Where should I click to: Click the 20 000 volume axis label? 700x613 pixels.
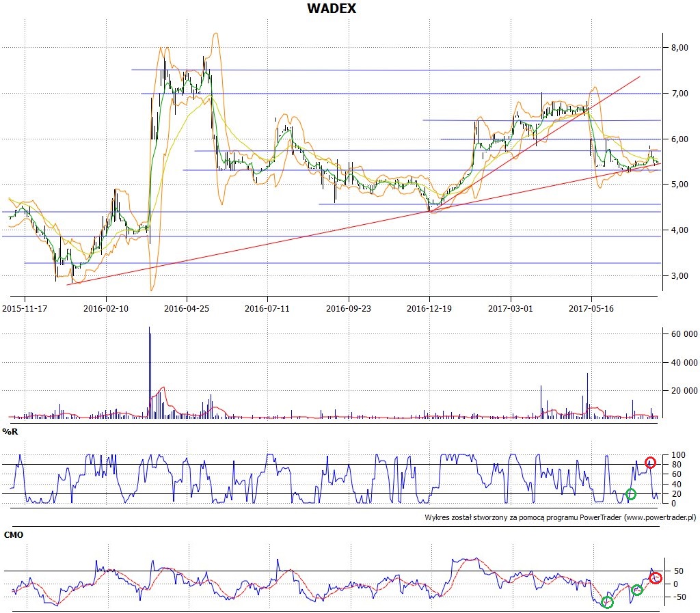(x=684, y=391)
